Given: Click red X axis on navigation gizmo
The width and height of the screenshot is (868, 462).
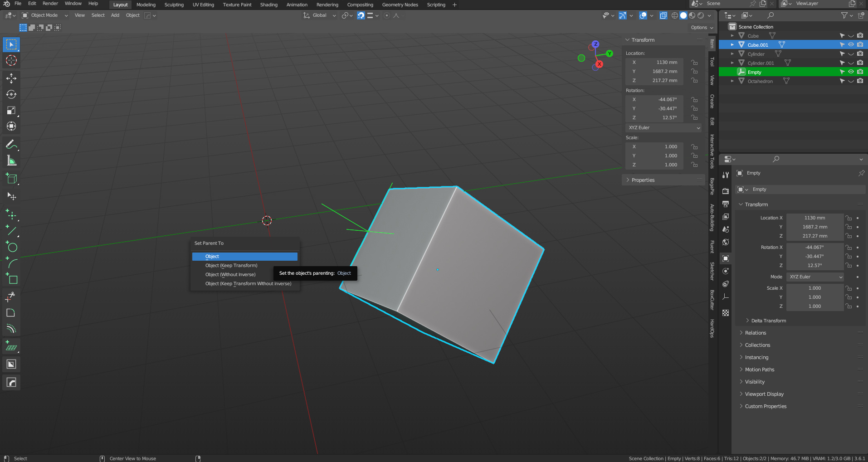Looking at the screenshot, I should pos(599,64).
